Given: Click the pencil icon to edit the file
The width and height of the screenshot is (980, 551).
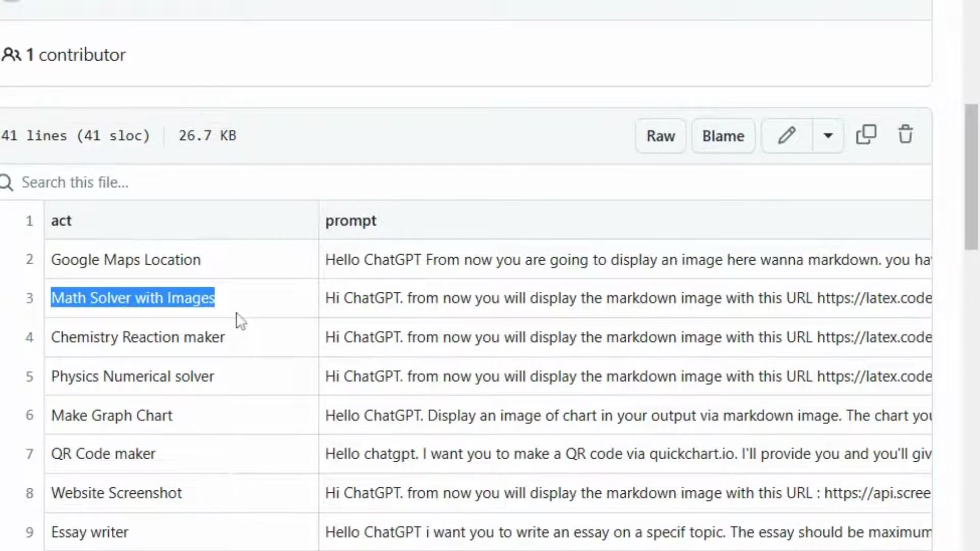Looking at the screenshot, I should click(787, 136).
